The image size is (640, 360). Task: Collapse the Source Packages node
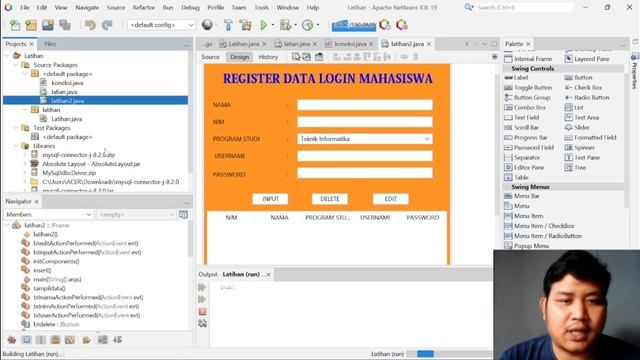pyautogui.click(x=16, y=65)
